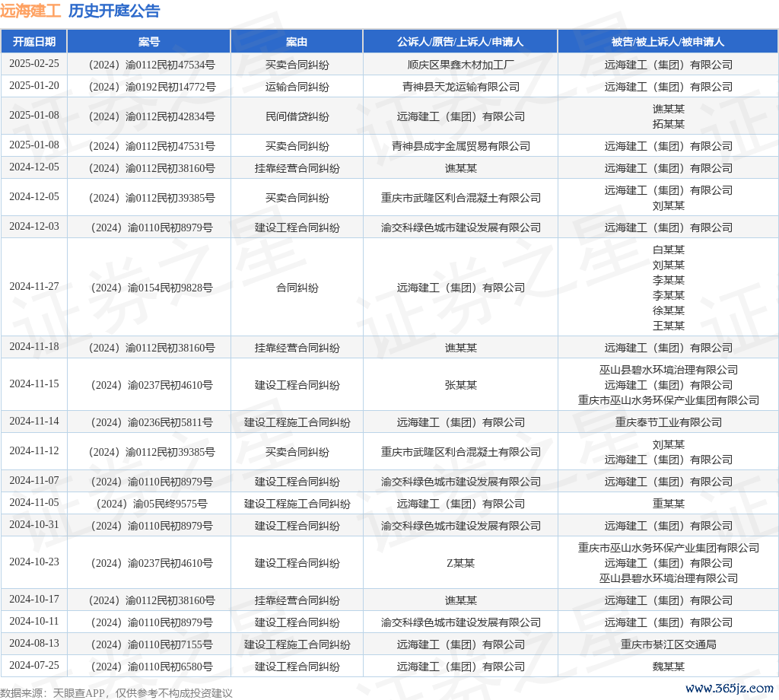The image size is (779, 700).
Task: Click the date cell 2024-10-11
Action: point(33,622)
